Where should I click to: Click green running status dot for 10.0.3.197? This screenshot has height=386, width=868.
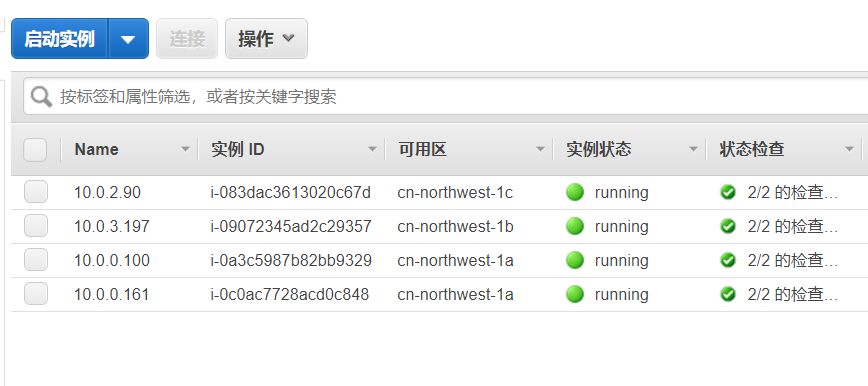click(575, 226)
